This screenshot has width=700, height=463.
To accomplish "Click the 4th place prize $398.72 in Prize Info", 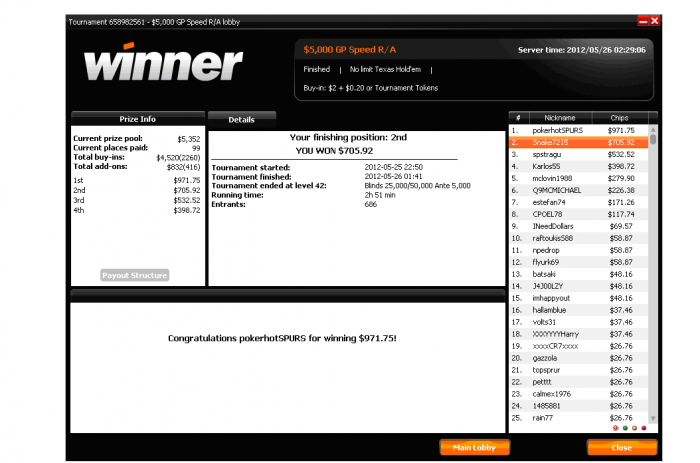I will point(187,210).
